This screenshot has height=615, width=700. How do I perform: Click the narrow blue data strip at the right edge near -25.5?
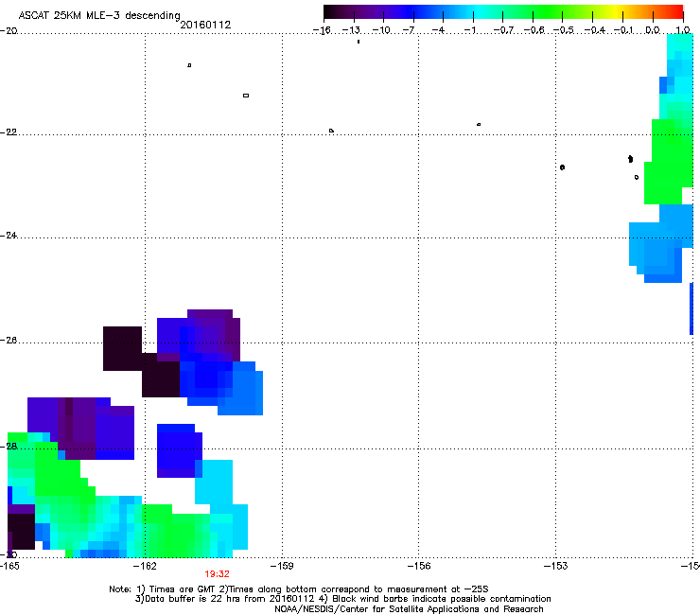point(691,308)
